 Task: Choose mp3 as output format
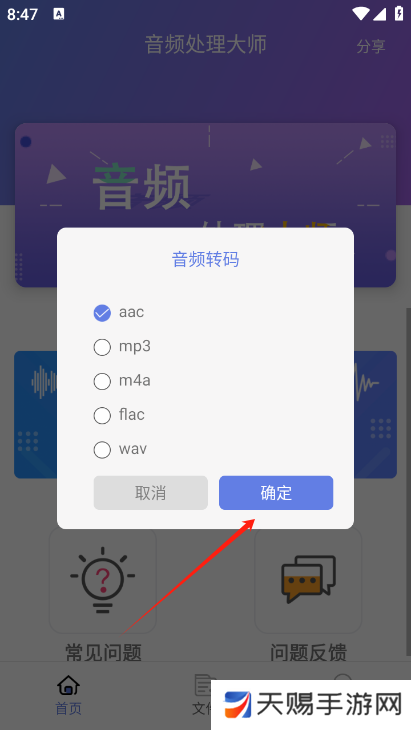(102, 347)
